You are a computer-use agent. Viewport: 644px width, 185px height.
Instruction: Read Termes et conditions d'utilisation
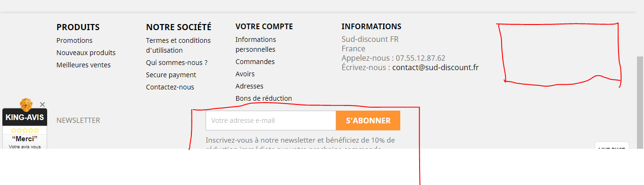[x=178, y=45]
